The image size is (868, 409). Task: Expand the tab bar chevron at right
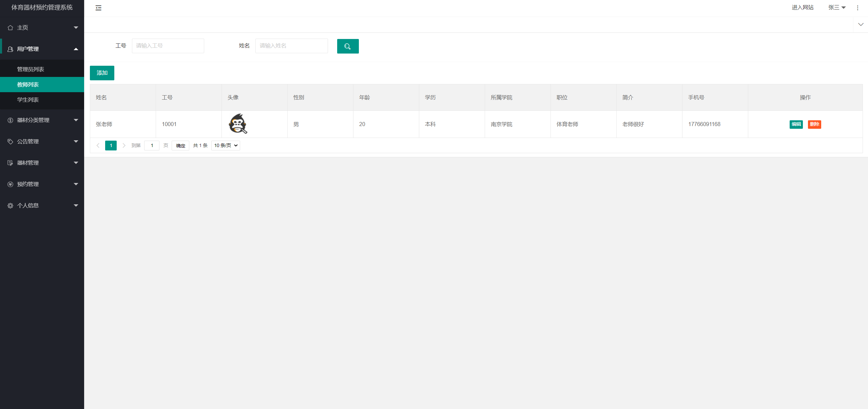click(x=860, y=24)
